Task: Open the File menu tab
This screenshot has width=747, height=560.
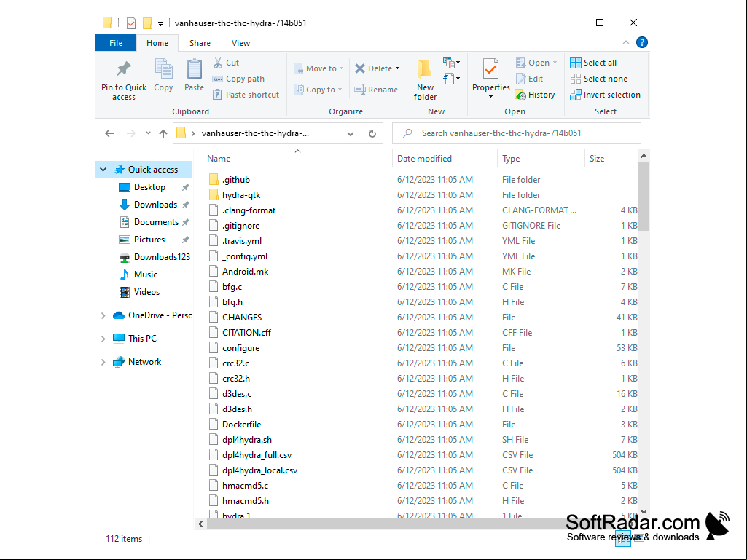Action: [116, 43]
